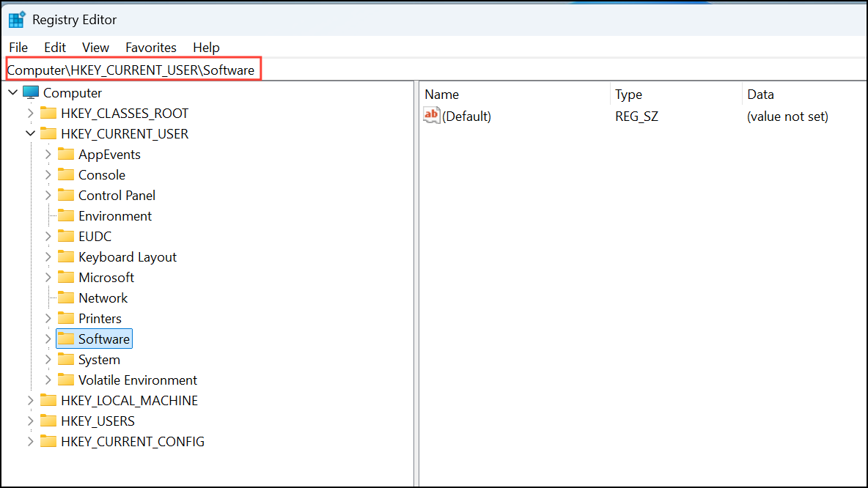
Task: Open the Favorites menu
Action: (x=150, y=48)
